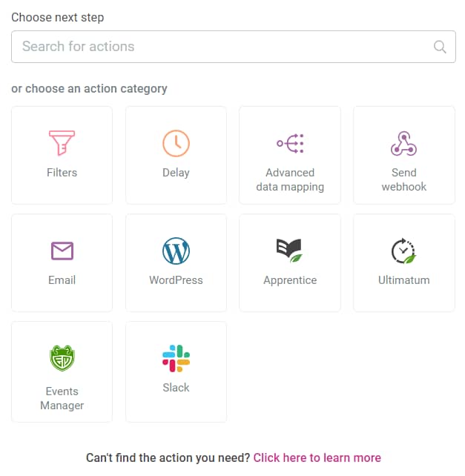Open the Email envelope icon

click(x=62, y=251)
